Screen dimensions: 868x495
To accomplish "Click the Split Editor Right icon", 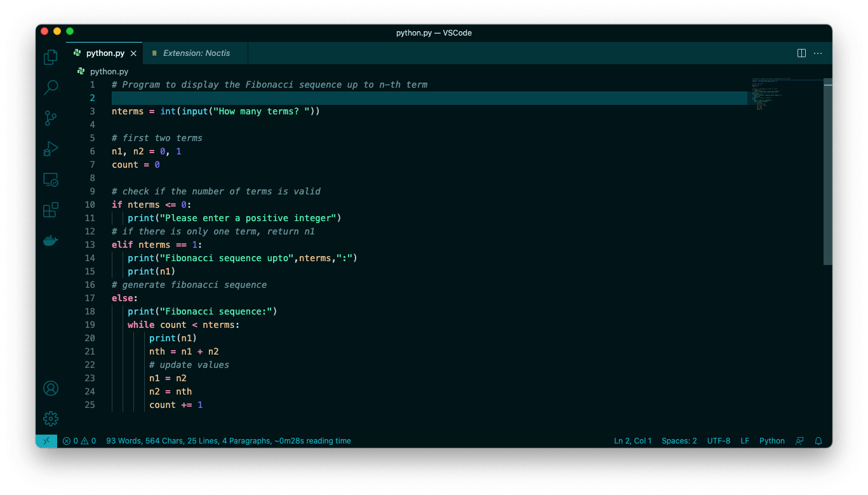I will point(801,53).
